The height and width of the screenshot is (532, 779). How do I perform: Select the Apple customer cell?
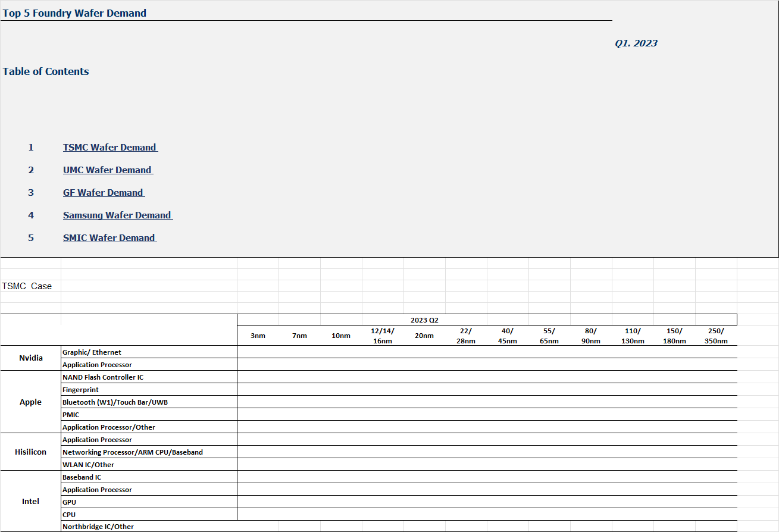pyautogui.click(x=31, y=402)
